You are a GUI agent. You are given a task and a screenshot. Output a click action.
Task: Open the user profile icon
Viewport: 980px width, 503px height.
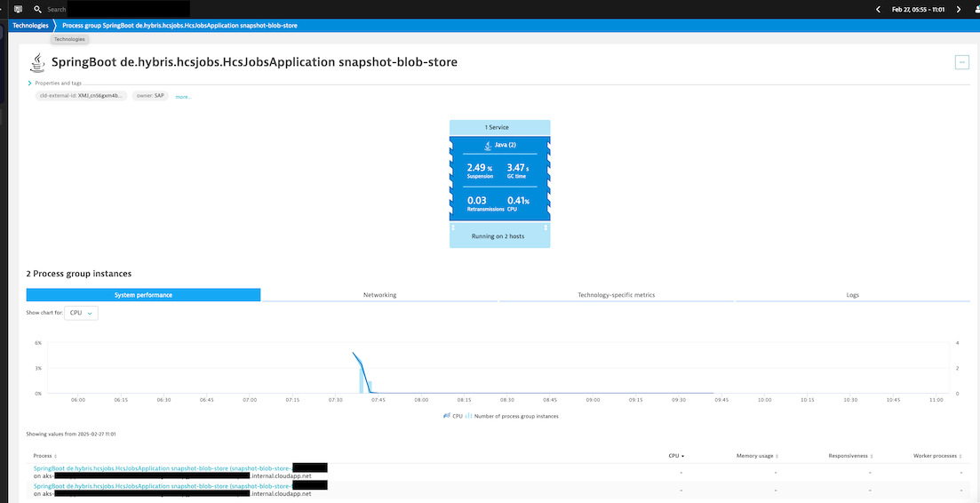(x=976, y=10)
